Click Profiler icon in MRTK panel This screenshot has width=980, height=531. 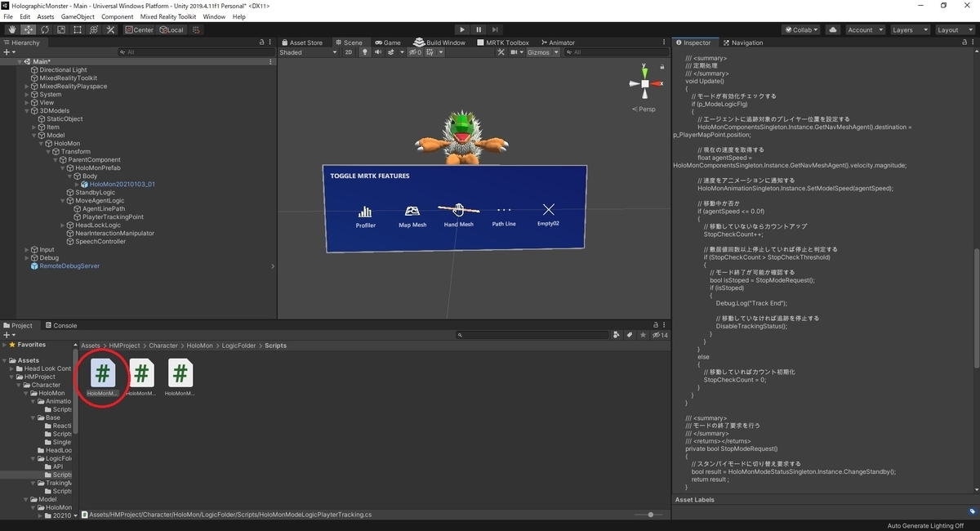(x=365, y=212)
